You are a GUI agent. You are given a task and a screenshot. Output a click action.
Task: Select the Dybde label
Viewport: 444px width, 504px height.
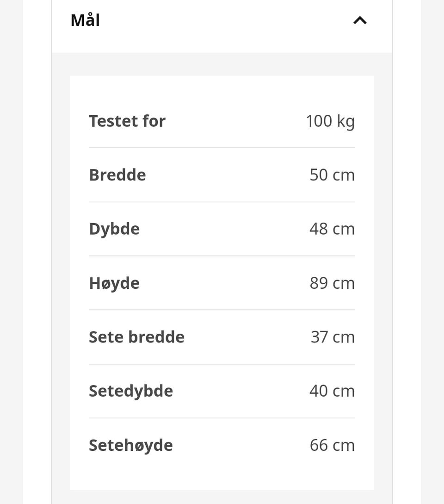click(114, 229)
